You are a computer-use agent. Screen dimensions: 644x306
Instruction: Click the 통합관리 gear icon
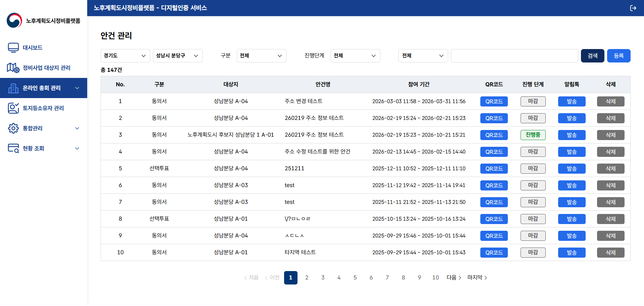[13, 128]
